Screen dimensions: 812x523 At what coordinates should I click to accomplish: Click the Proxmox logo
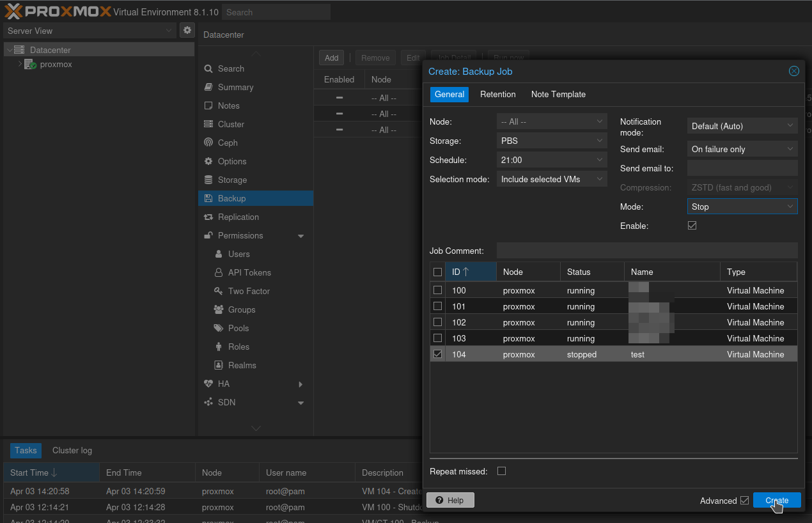coord(58,12)
